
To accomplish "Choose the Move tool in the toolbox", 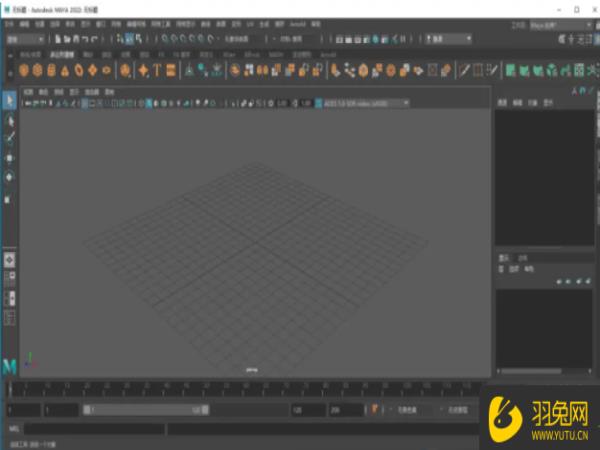I will click(10, 157).
